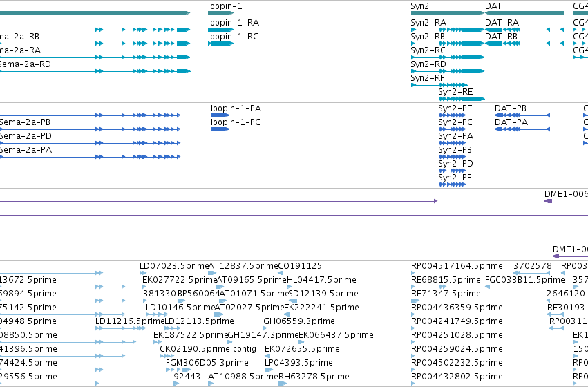Select Syn2-PB protein
The image size is (588, 387).
452,157
